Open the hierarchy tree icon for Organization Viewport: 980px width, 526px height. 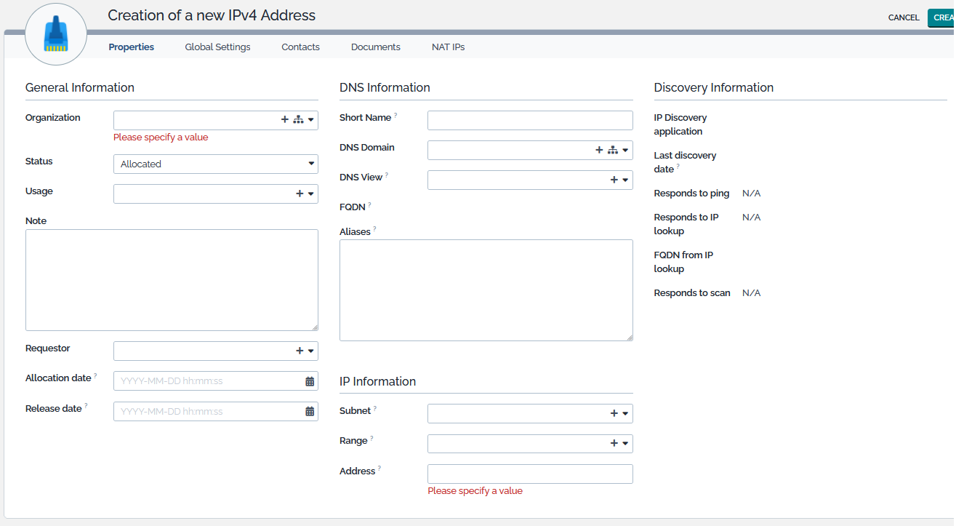[x=298, y=120]
